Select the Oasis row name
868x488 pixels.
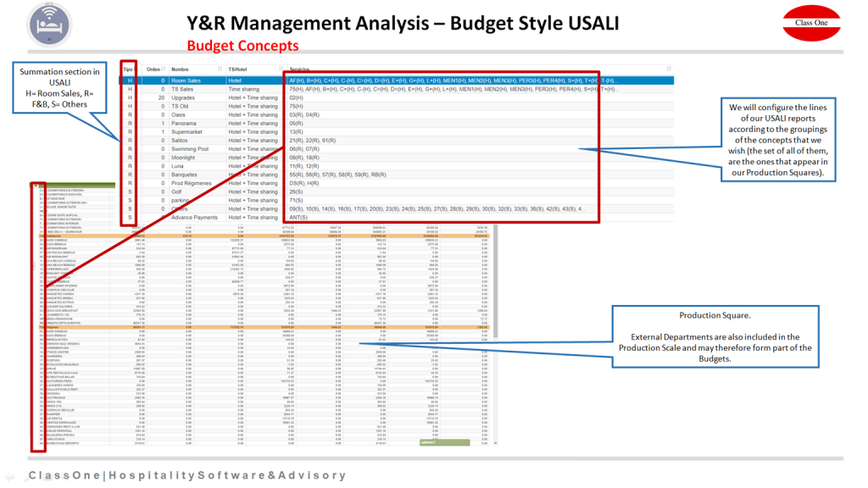point(178,115)
